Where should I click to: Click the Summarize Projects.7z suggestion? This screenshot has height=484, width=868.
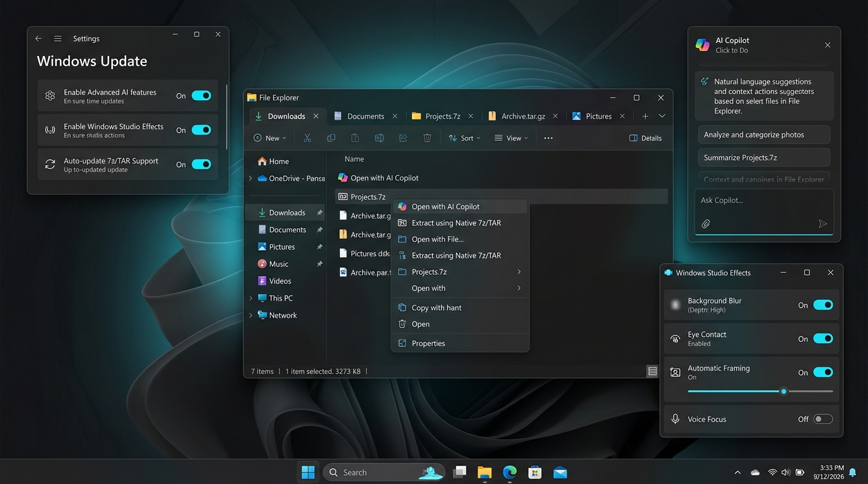[764, 158]
